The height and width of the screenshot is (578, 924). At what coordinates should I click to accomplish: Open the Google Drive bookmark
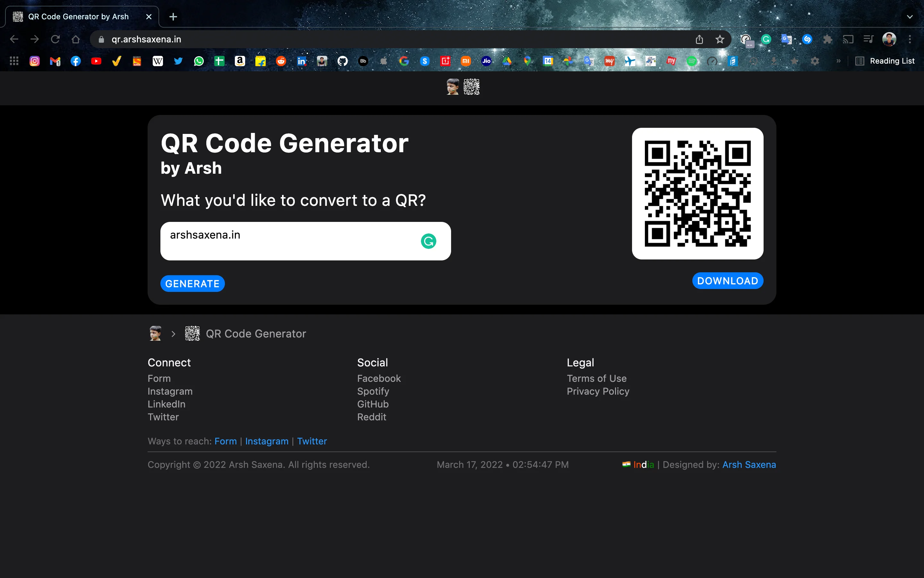point(507,61)
